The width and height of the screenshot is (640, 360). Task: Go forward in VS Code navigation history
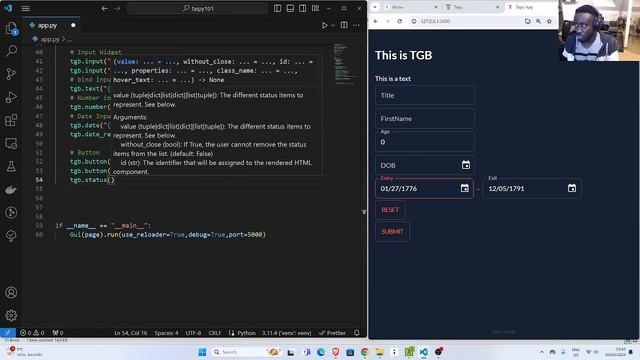118,8
